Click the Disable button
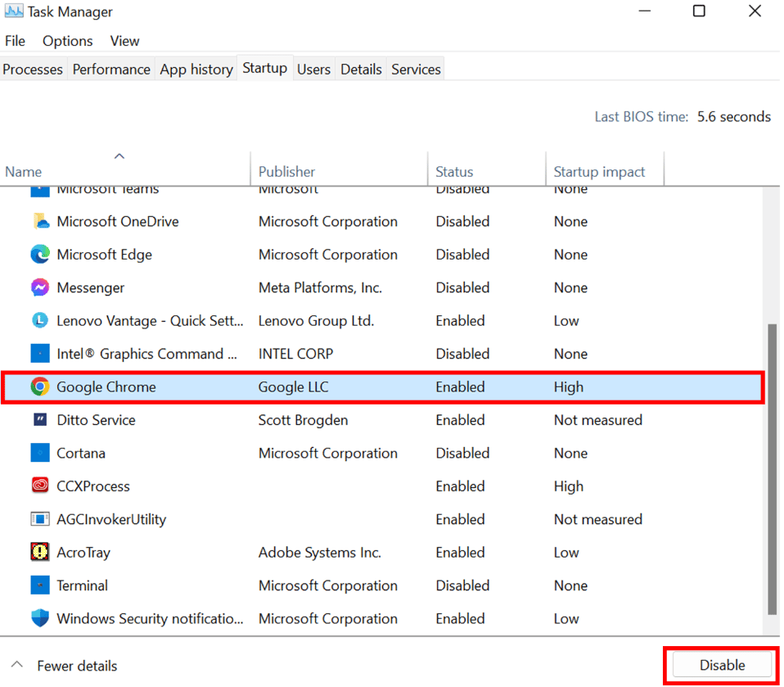Screen dimensions: 784x687 point(722,665)
